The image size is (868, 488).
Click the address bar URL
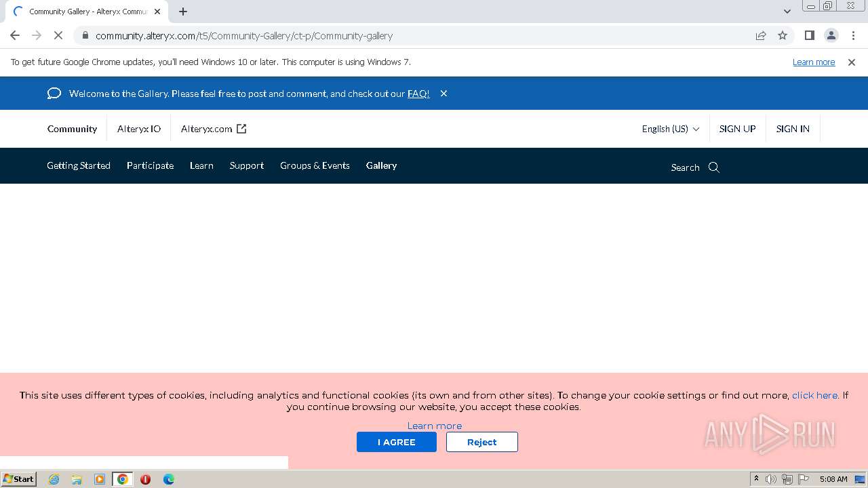tap(244, 35)
